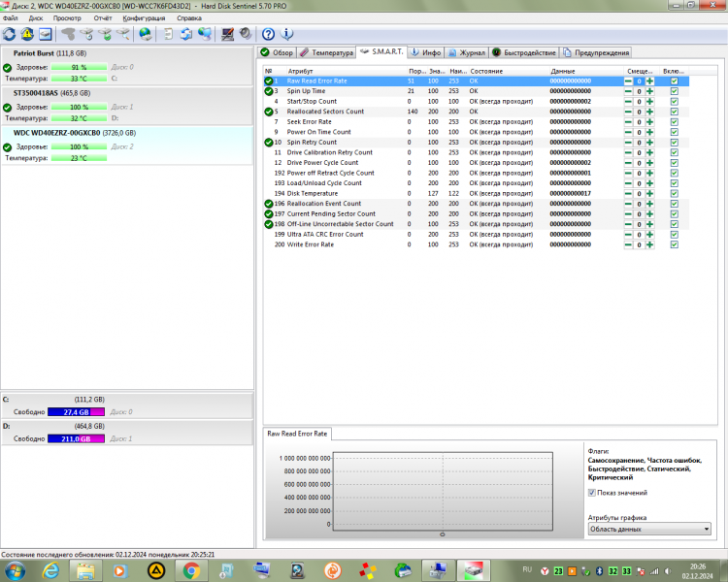Click the yellow warning triangle toolbar icon
728x582 pixels.
coord(27,34)
